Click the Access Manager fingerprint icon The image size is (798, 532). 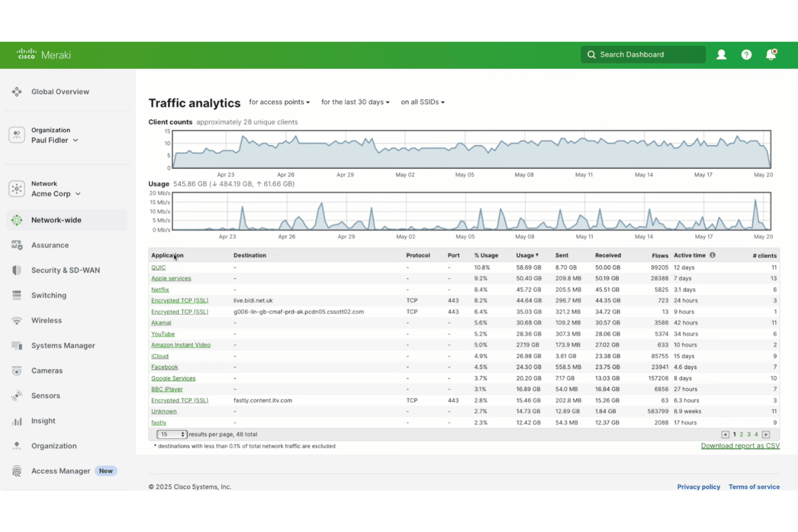pyautogui.click(x=17, y=471)
